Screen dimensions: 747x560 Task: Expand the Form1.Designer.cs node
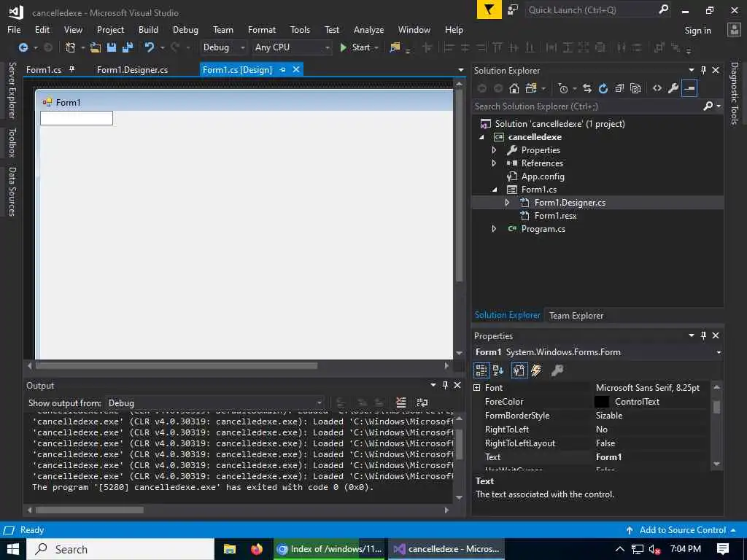[508, 203]
